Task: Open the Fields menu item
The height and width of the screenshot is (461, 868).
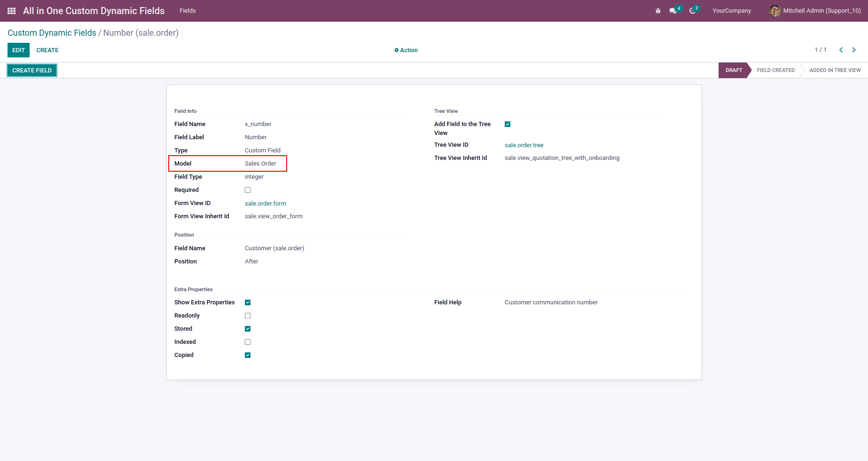Action: (188, 11)
